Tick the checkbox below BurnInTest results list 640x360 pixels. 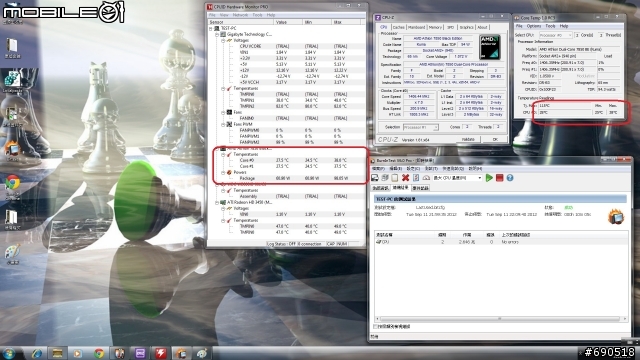[376, 327]
